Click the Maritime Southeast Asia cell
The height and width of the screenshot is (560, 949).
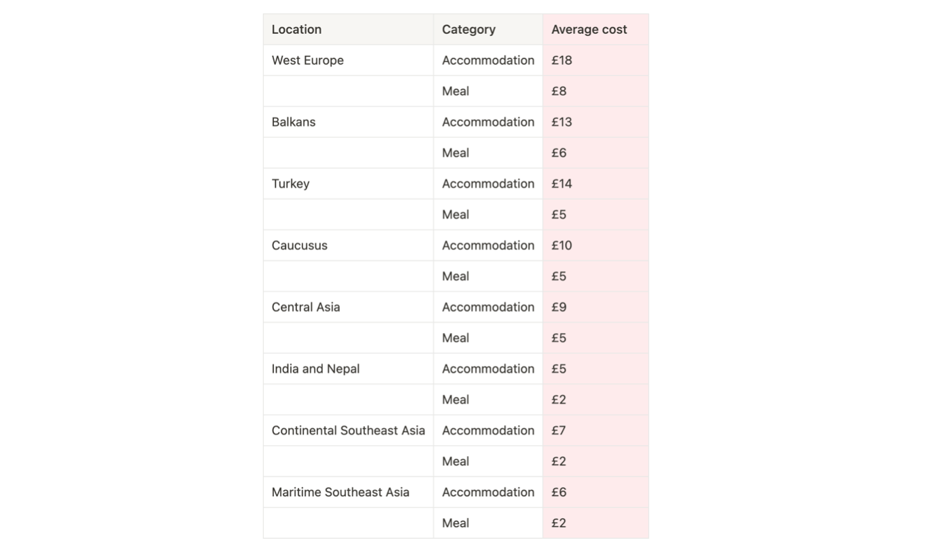coord(348,492)
